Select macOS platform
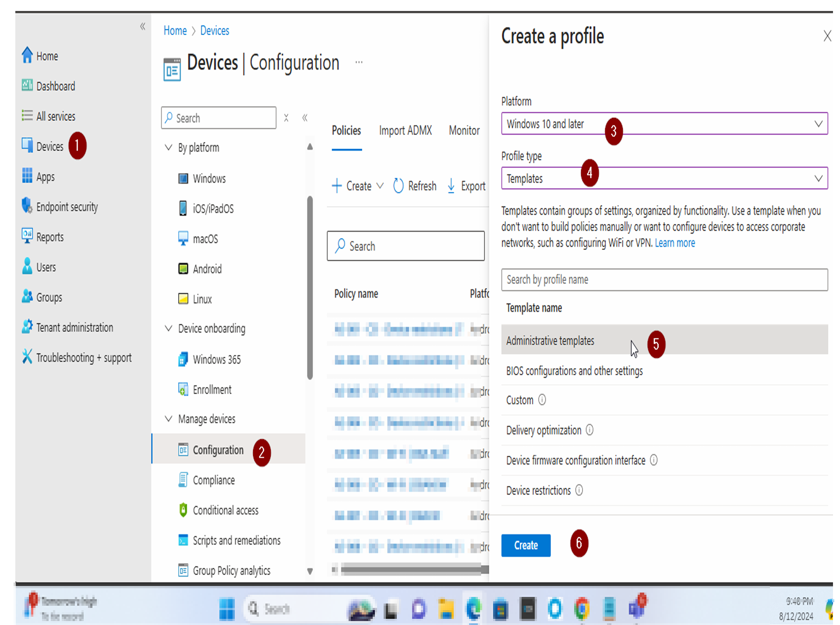 [198, 239]
